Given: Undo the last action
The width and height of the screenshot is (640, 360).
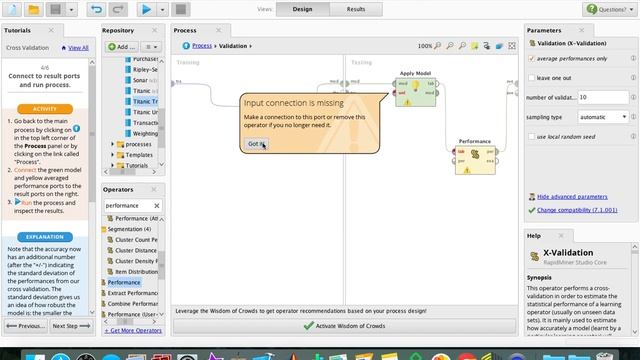Looking at the screenshot, I should click(x=96, y=9).
